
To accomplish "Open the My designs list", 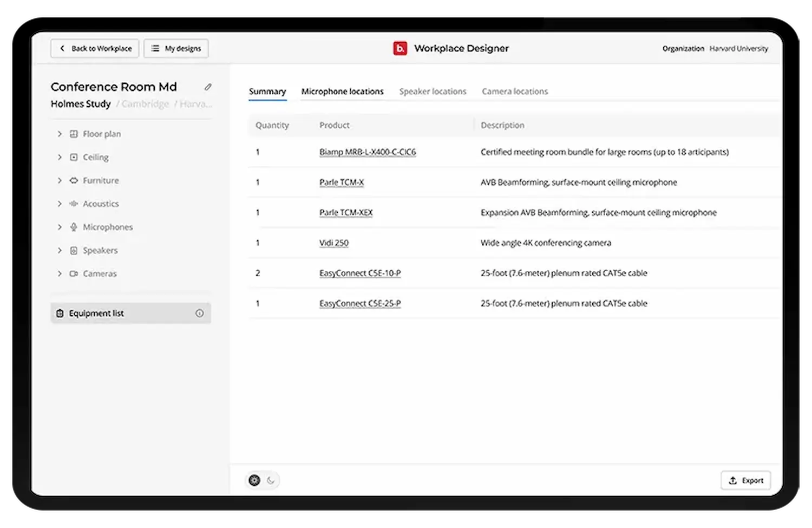I will [x=176, y=49].
